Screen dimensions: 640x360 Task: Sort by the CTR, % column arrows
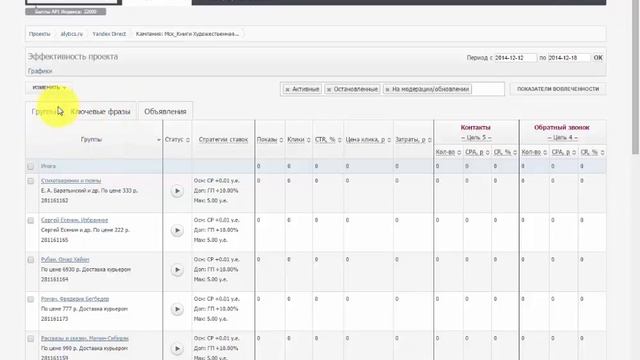coord(340,140)
